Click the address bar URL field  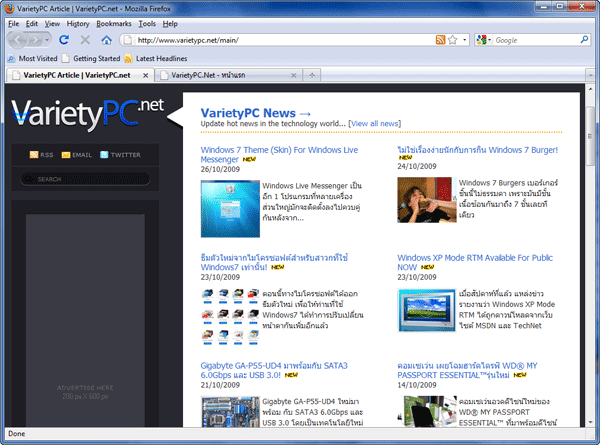tap(285, 40)
